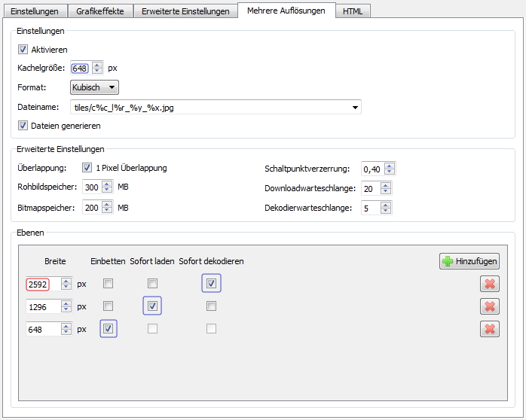Click the Rohbildspeicher spinner field

click(x=92, y=187)
